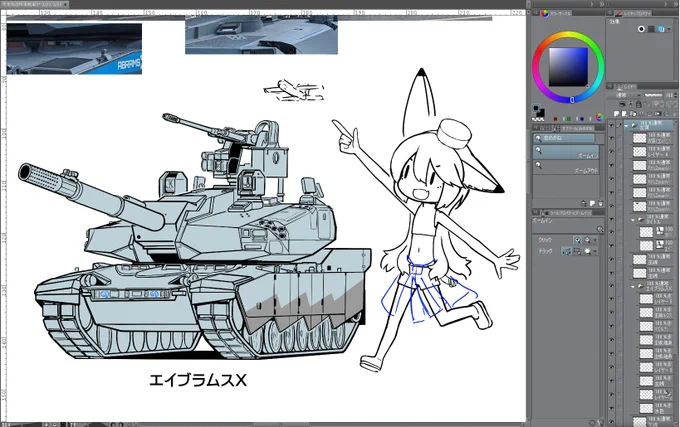Click the sub tool panel trash icon
The image size is (680, 427).
600,203
